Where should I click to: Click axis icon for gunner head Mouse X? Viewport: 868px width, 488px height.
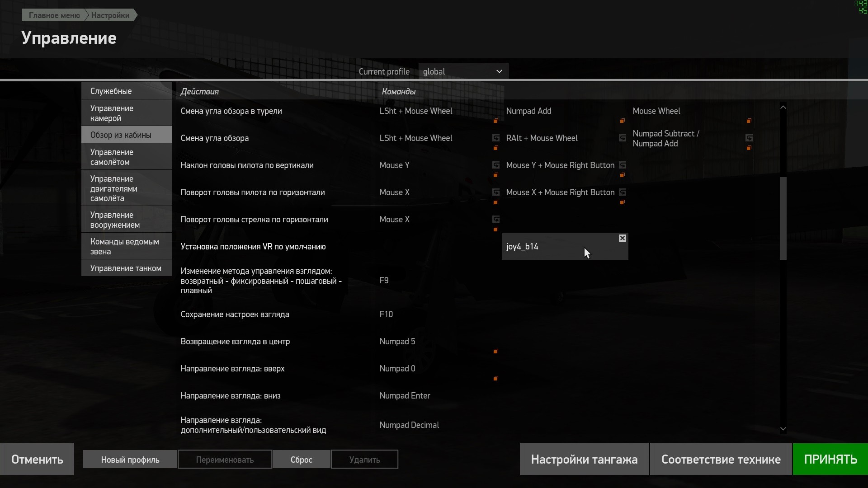pos(496,219)
